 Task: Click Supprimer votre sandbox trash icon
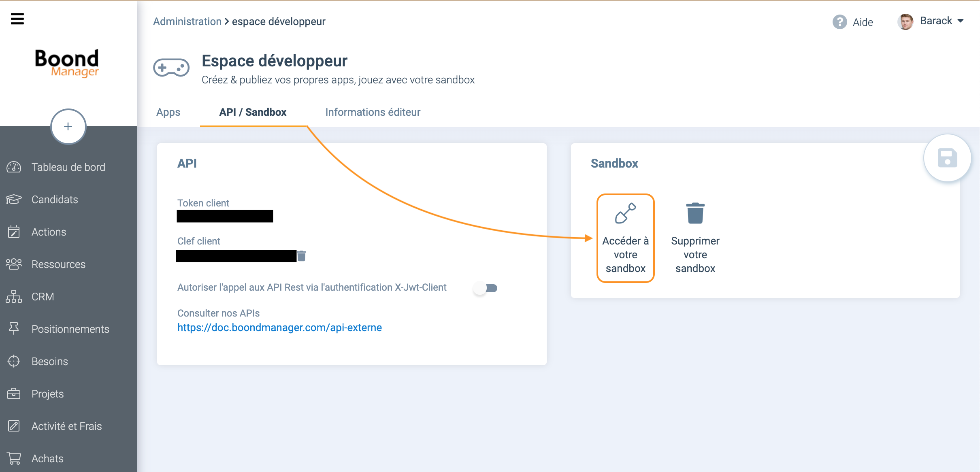695,213
